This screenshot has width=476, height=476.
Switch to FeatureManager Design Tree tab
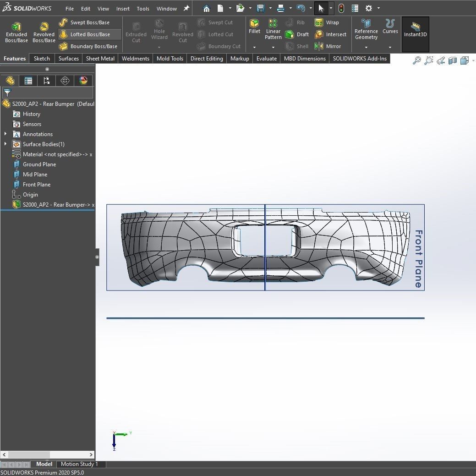[x=10, y=81]
